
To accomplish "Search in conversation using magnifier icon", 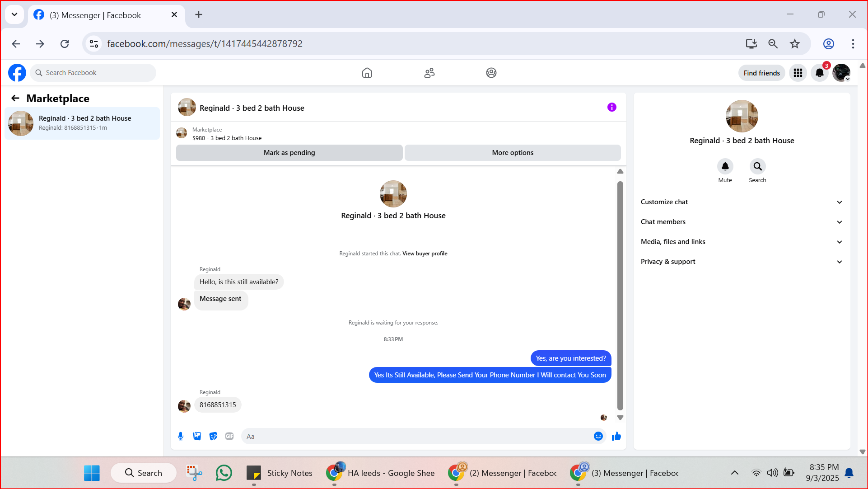I will coord(758,166).
